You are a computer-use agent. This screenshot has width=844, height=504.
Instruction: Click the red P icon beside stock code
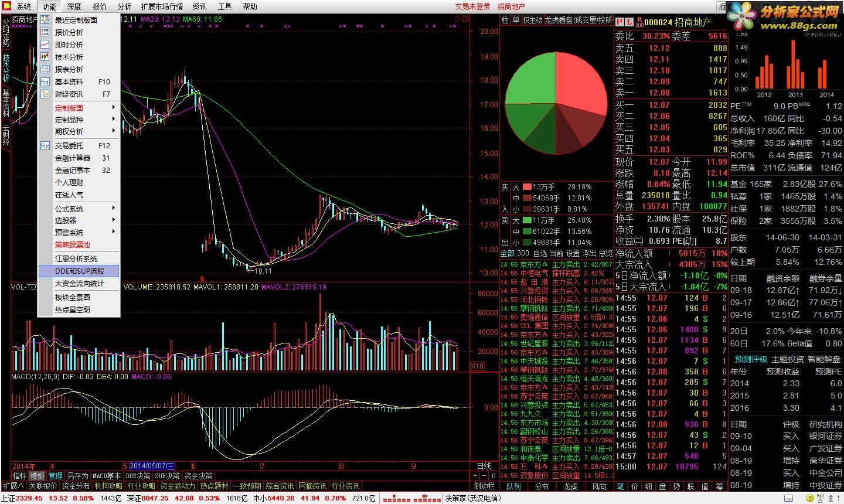pyautogui.click(x=620, y=22)
